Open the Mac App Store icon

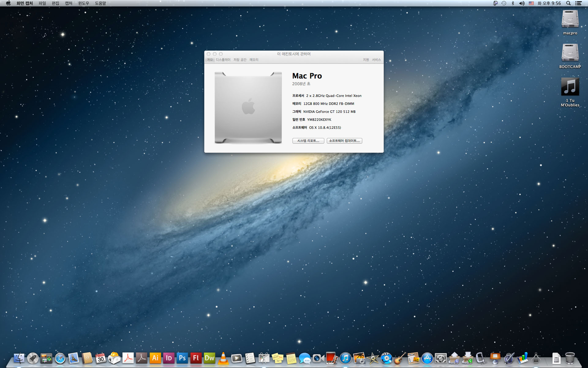pyautogui.click(x=427, y=358)
